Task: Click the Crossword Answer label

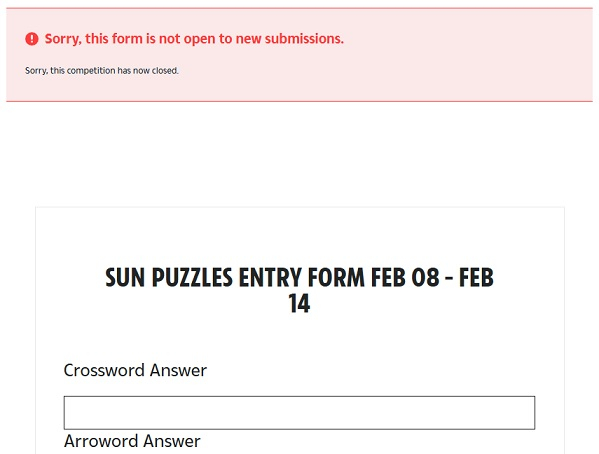Action: tap(135, 370)
